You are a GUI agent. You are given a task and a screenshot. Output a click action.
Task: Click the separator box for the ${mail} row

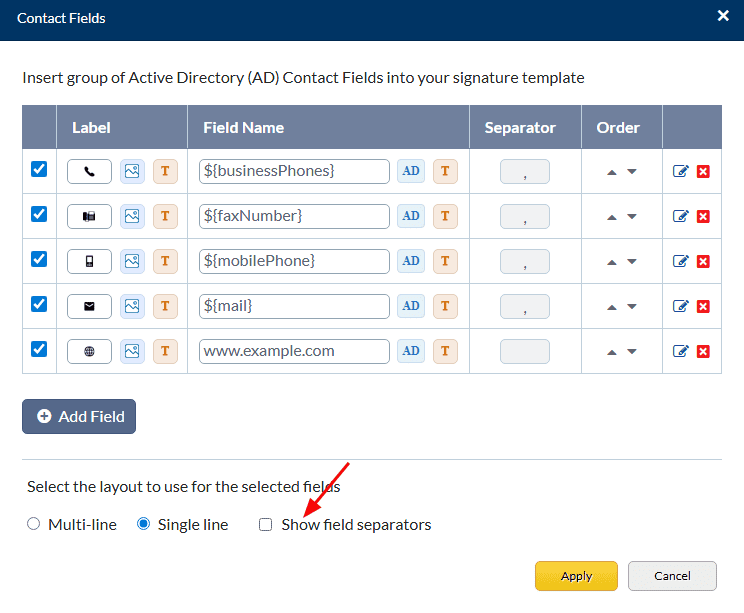point(525,306)
